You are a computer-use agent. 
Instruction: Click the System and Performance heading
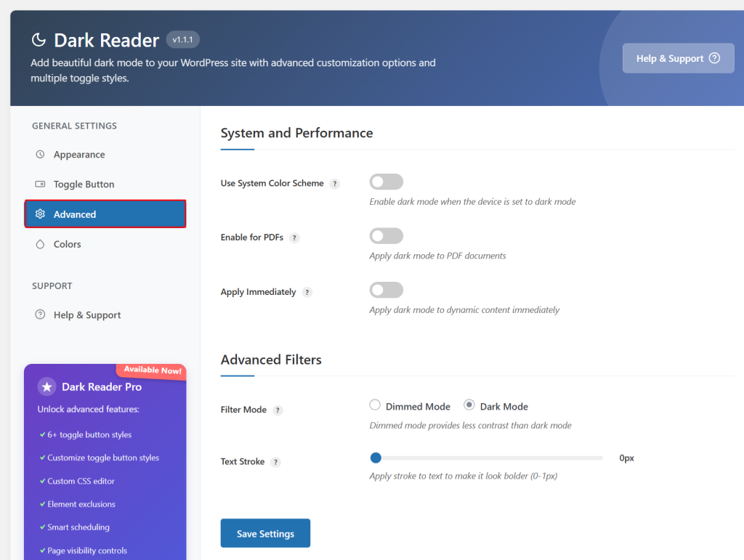(296, 133)
